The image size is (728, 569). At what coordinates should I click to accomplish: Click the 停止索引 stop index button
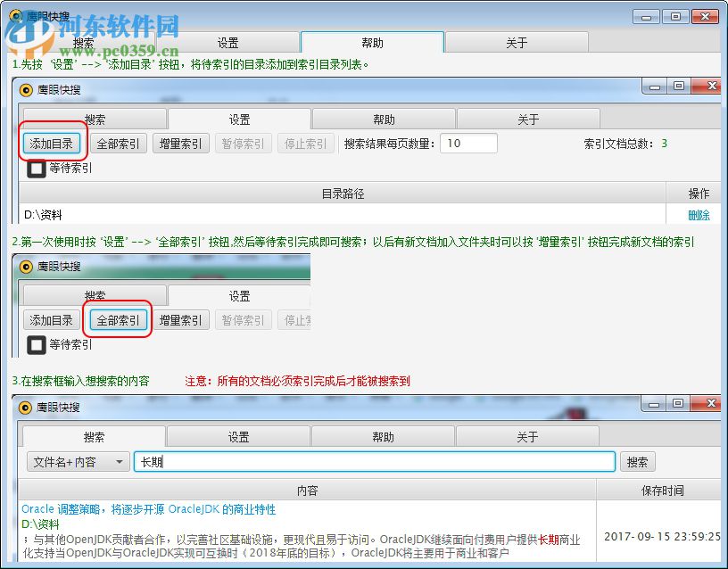(x=305, y=143)
